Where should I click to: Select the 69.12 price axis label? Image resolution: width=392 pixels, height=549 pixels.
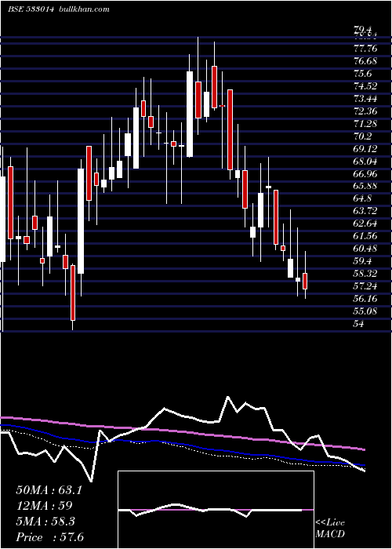[x=365, y=149]
